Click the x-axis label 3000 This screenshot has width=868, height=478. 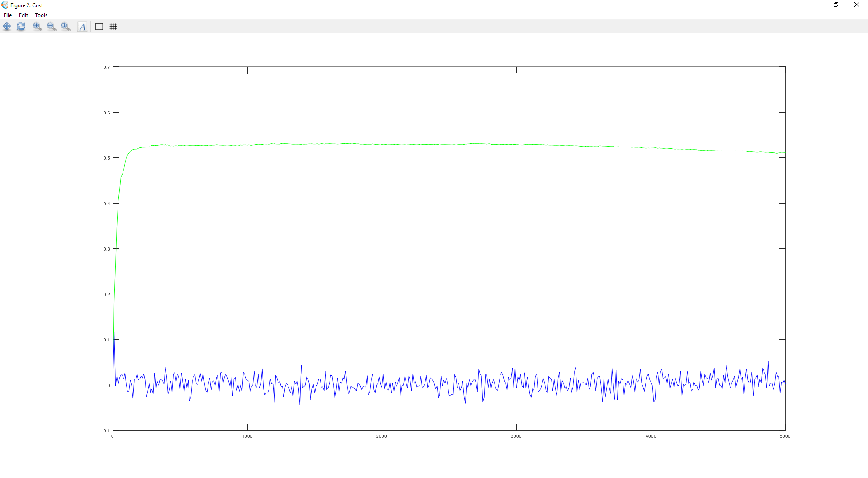tap(516, 436)
